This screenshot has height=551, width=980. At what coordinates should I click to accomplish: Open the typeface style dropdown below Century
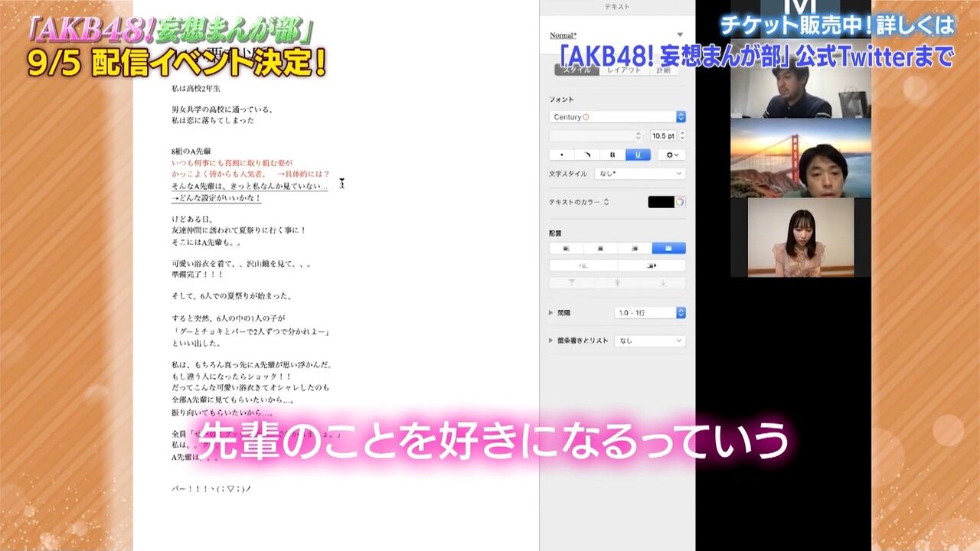coord(596,135)
